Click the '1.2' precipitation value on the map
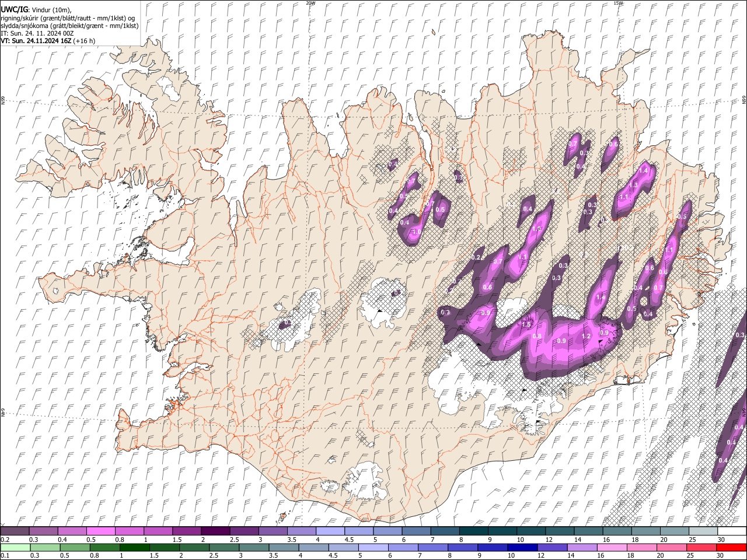Viewport: 747px width, 560px height. coord(587,337)
